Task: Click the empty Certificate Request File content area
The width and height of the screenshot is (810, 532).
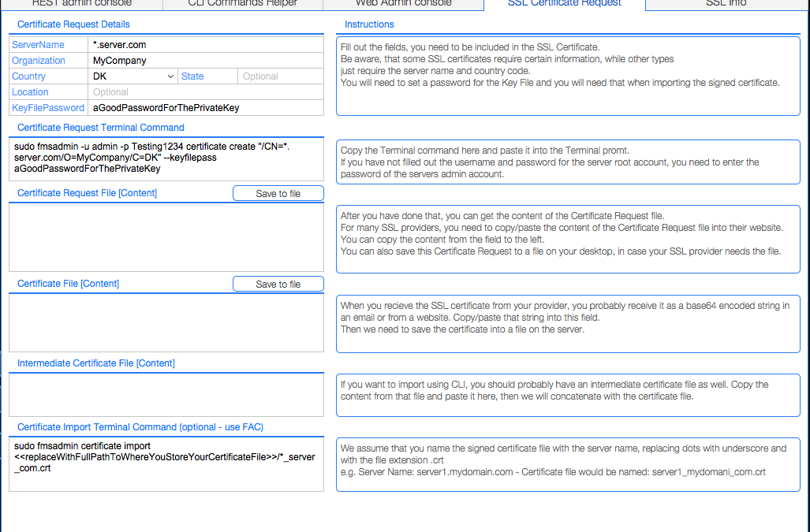Action: 166,237
